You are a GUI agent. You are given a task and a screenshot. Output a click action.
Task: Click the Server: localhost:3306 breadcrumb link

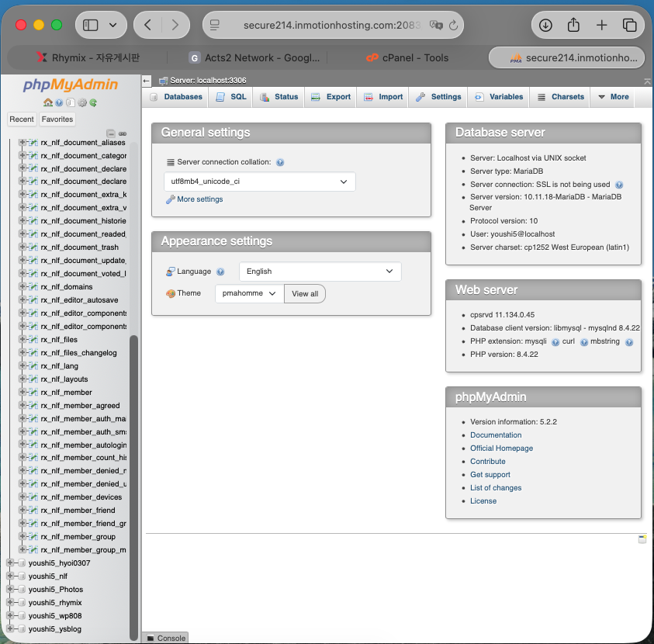tap(208, 81)
